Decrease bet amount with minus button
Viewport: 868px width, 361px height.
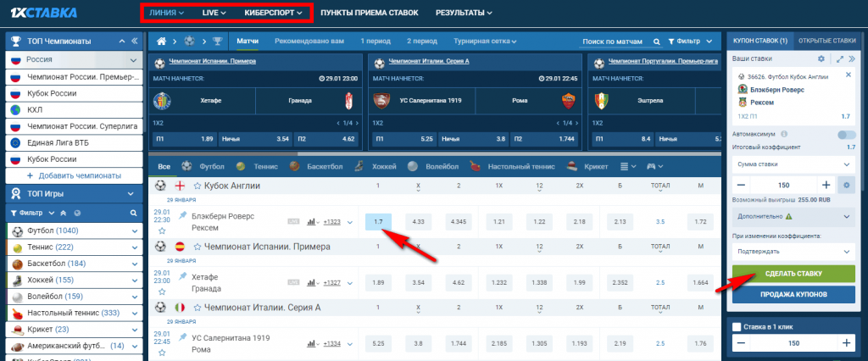pos(741,185)
